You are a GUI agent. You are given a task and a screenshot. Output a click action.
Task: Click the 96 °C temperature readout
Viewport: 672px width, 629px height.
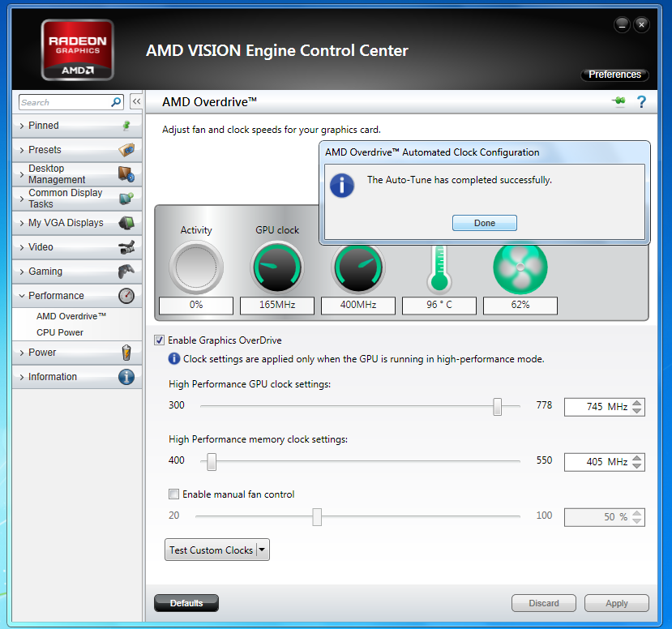439,305
